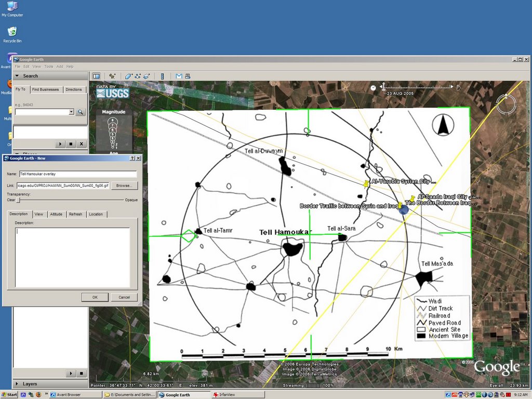
Task: Play the search results tour
Action: tap(60, 144)
